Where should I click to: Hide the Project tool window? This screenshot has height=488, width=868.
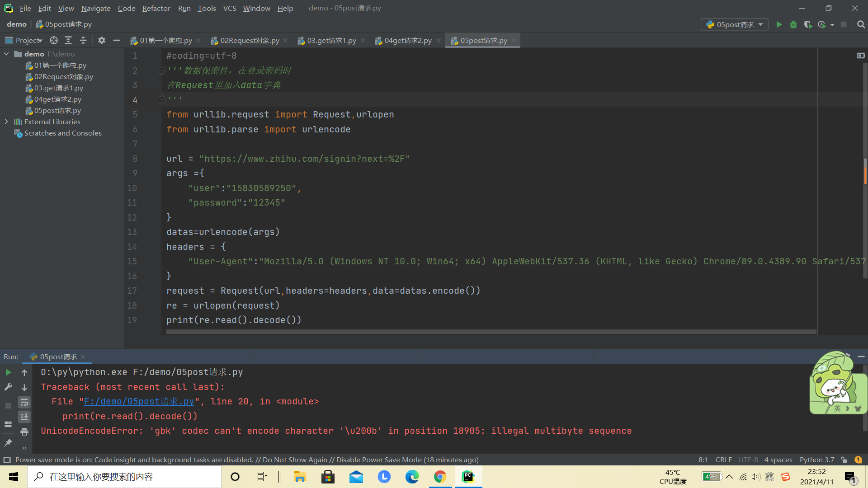pyautogui.click(x=116, y=40)
